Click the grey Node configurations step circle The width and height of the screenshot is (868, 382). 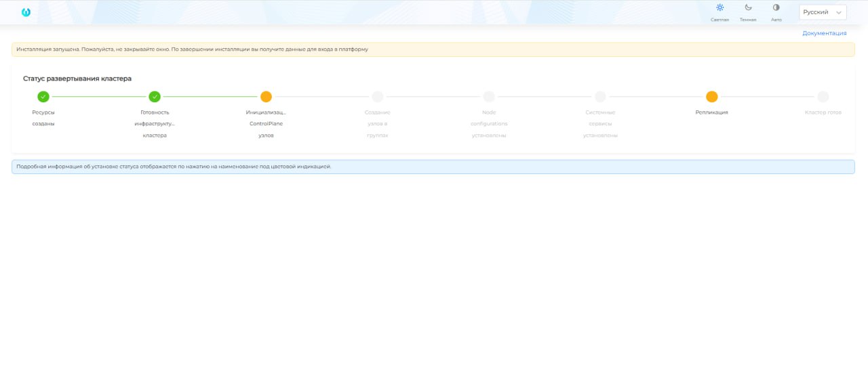(489, 97)
